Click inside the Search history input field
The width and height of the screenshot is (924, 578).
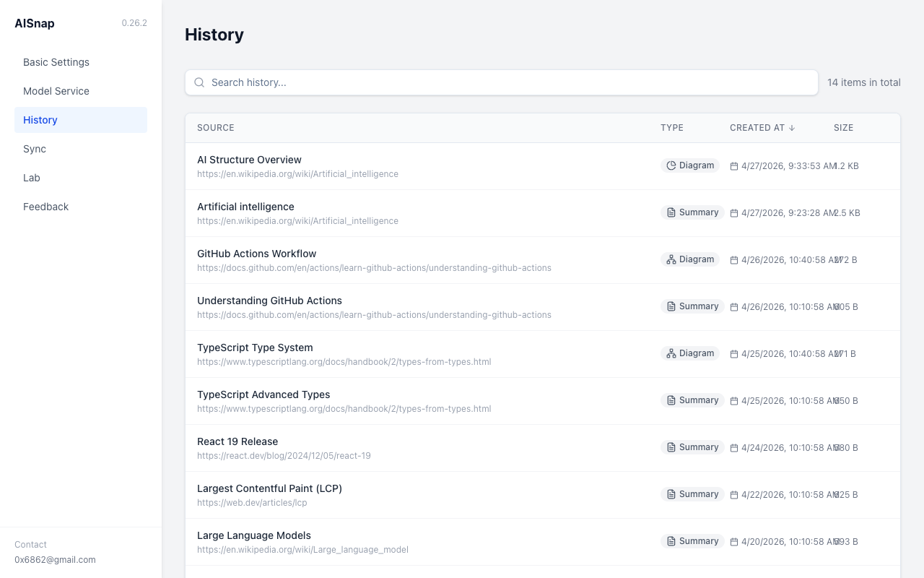coord(433,82)
